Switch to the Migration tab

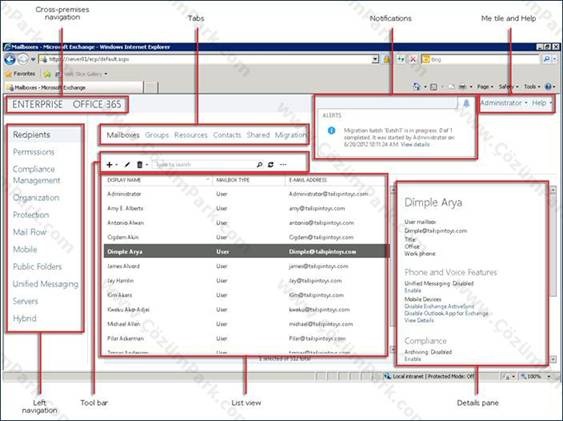click(x=290, y=135)
